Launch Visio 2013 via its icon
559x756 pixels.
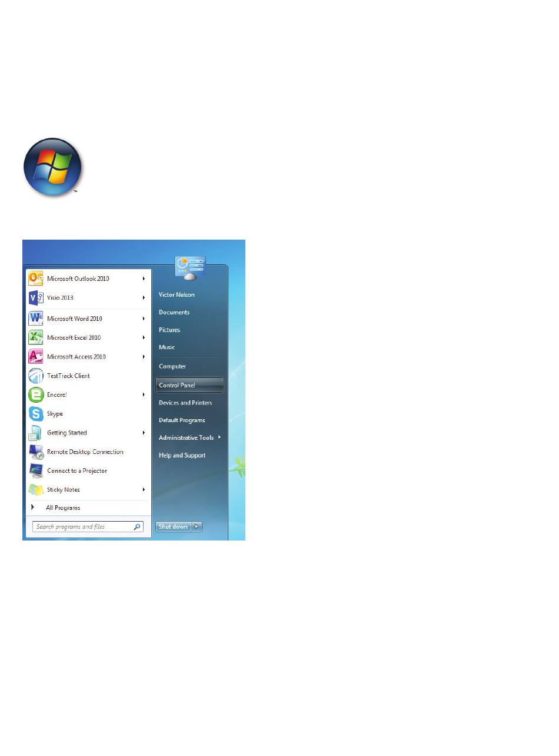pyautogui.click(x=36, y=298)
